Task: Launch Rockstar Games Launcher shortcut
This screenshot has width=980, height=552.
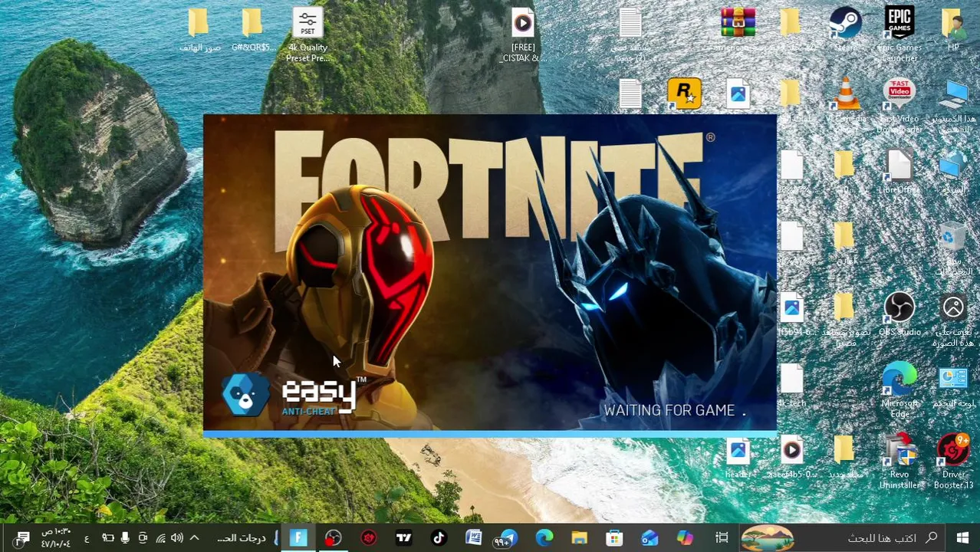Action: pos(684,94)
